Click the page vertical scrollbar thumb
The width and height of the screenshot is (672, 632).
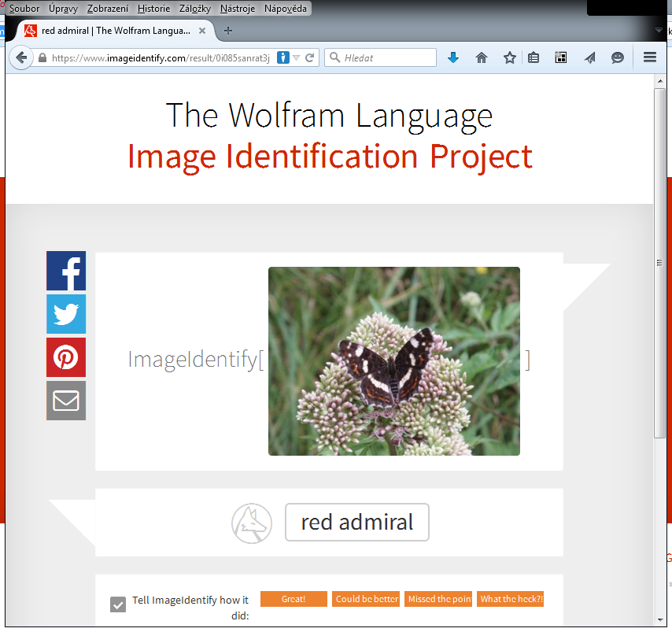[x=659, y=263]
